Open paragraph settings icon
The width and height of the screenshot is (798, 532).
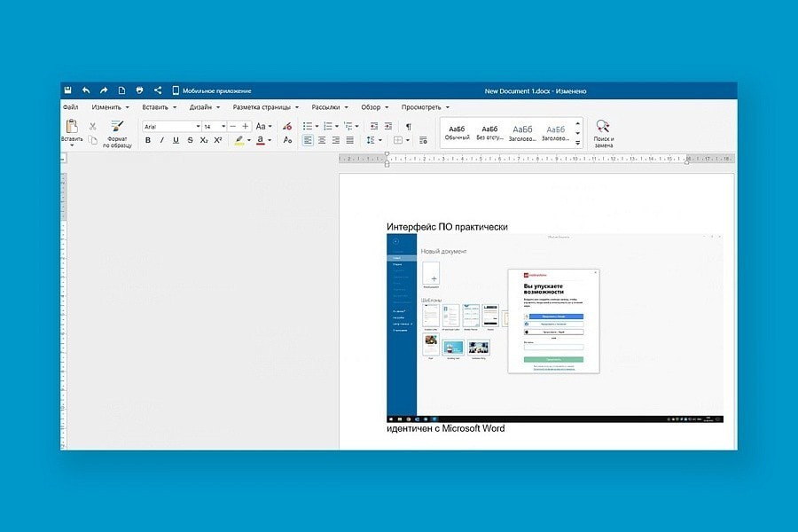[423, 140]
